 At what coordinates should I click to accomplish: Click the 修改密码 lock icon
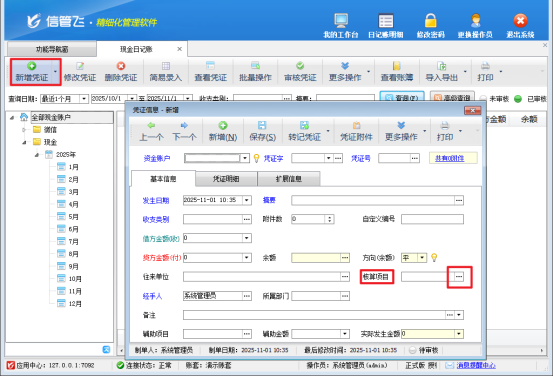tap(431, 21)
